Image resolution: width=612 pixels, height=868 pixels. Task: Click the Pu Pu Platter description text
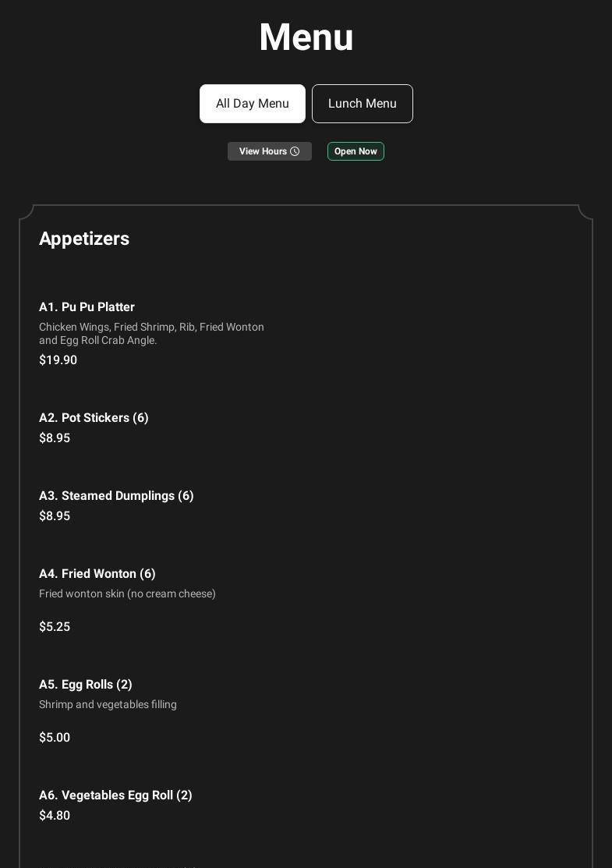[151, 334]
